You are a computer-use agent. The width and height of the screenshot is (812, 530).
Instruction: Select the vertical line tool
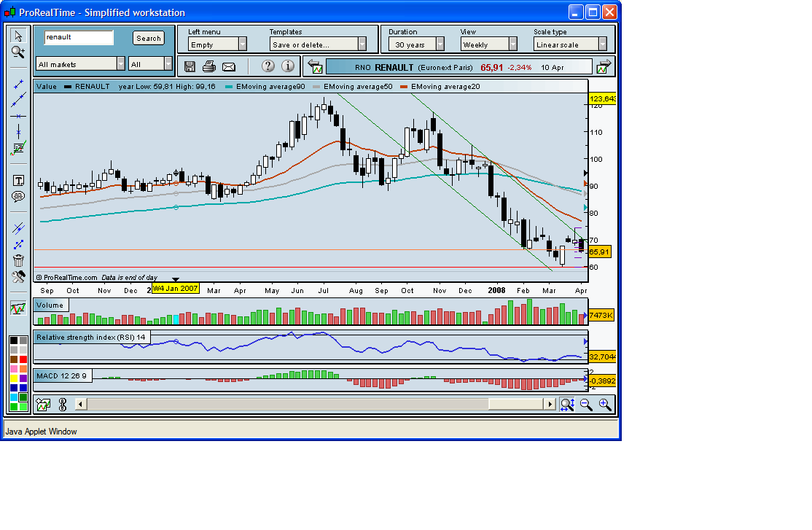pyautogui.click(x=18, y=132)
